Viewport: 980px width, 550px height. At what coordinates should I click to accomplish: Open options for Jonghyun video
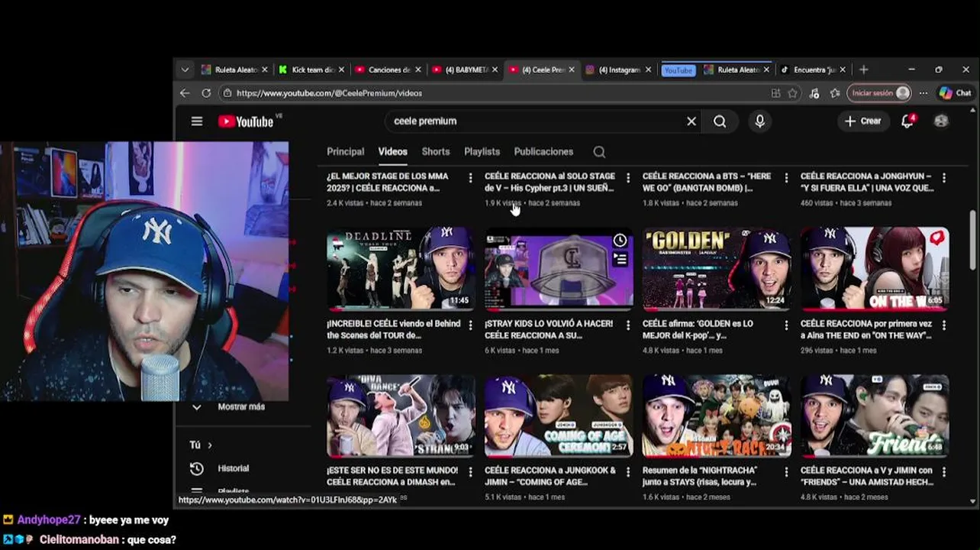tap(944, 178)
